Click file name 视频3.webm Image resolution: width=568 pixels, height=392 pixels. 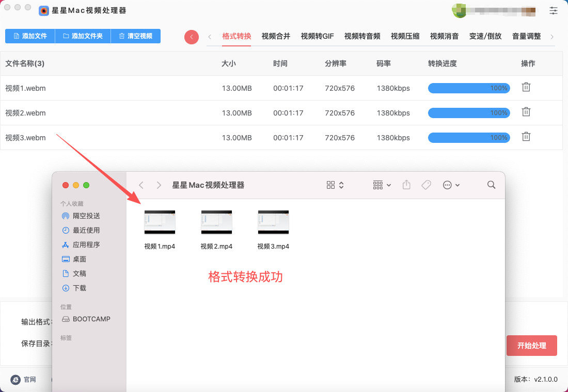pos(25,138)
